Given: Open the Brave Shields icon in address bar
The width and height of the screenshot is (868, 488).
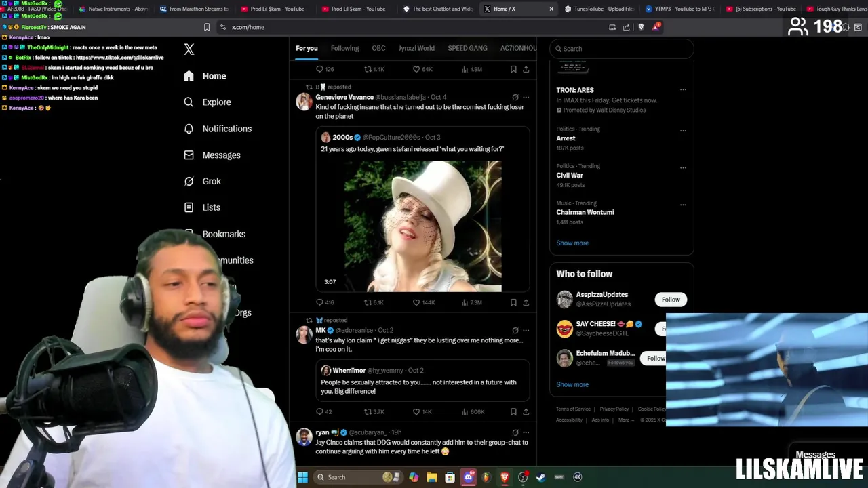Looking at the screenshot, I should 641,27.
